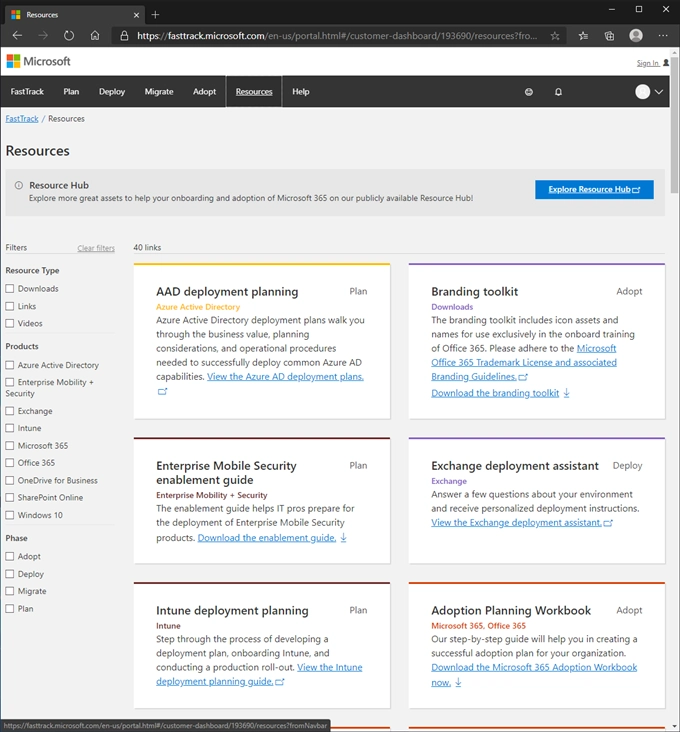
Task: Click Download the branding toolkit link
Action: 495,393
